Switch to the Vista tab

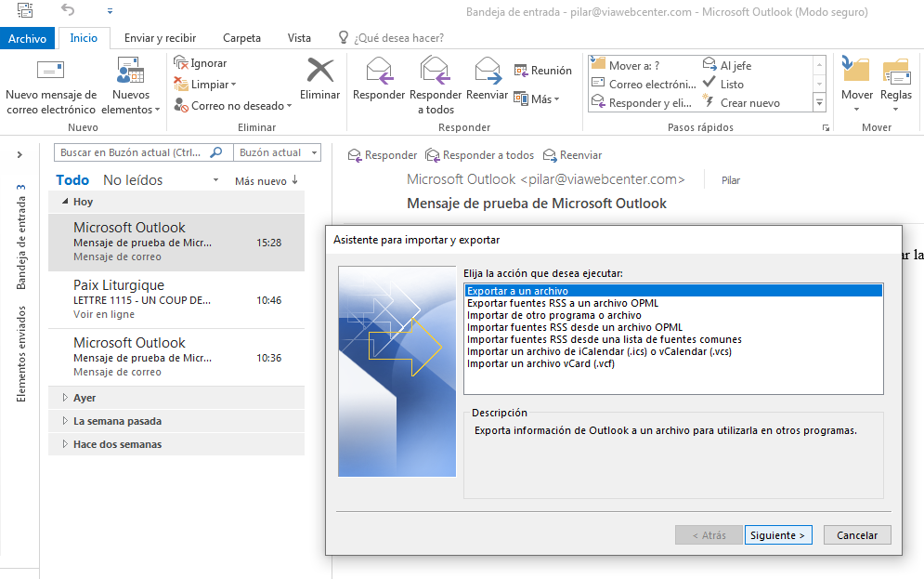(x=299, y=38)
